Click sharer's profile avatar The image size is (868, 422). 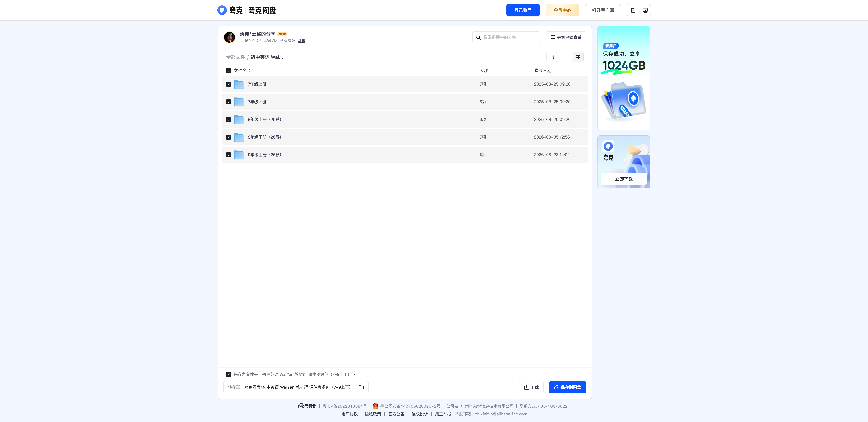(230, 37)
